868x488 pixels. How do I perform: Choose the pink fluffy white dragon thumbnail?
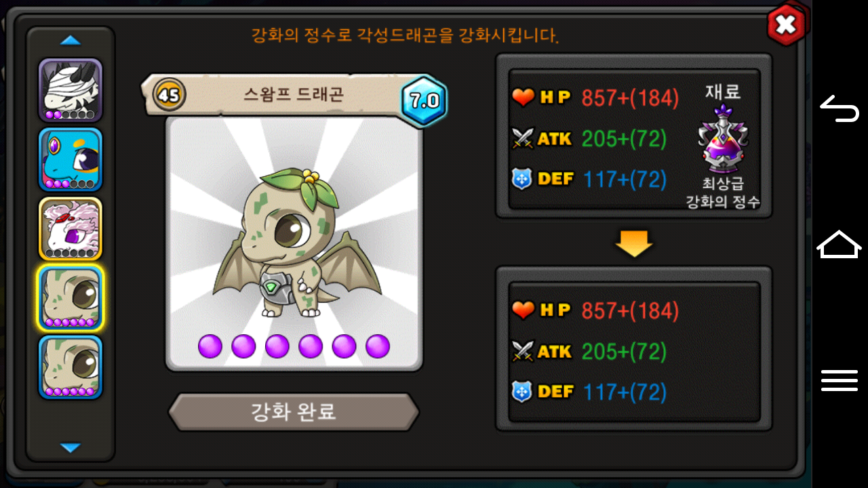[x=71, y=229]
